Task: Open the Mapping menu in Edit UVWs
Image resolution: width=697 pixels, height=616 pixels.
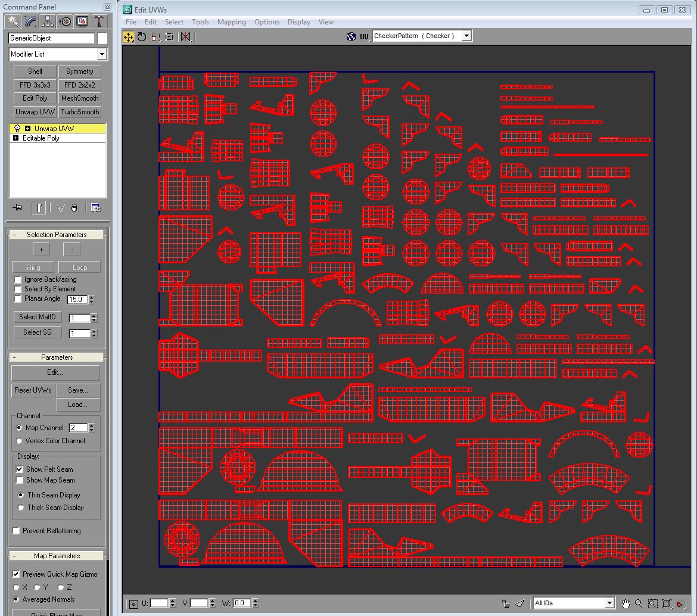Action: click(x=231, y=22)
